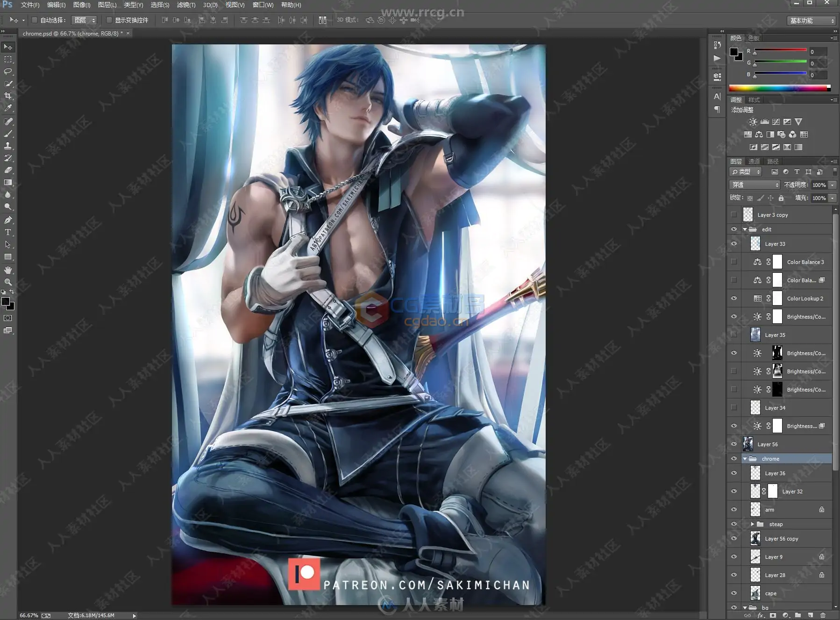
Task: Enable Show Transform Controls checkbox
Action: 109,20
